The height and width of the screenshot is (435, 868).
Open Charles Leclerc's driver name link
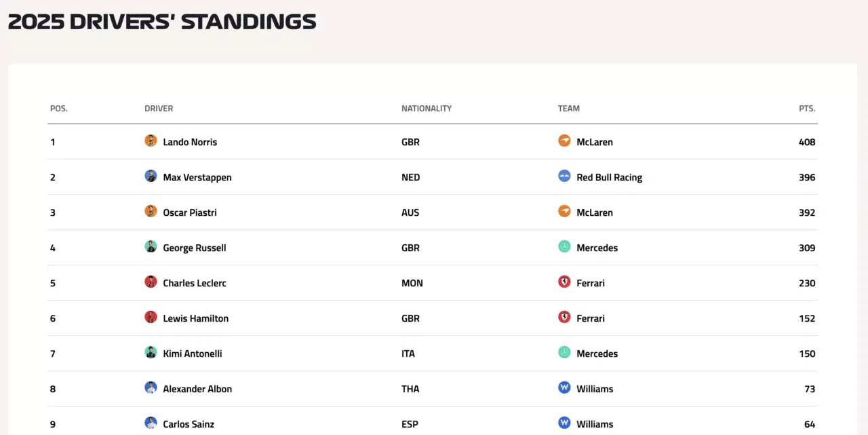195,283
